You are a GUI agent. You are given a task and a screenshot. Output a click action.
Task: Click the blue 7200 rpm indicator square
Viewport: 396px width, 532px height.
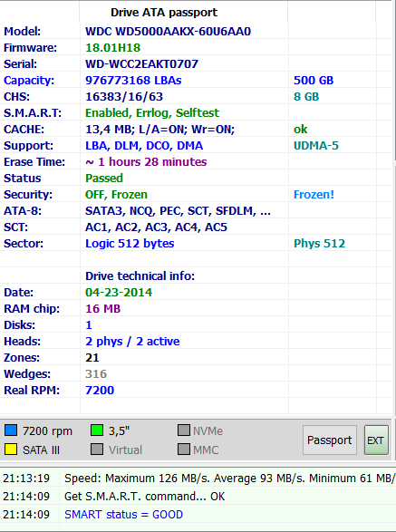coord(11,430)
